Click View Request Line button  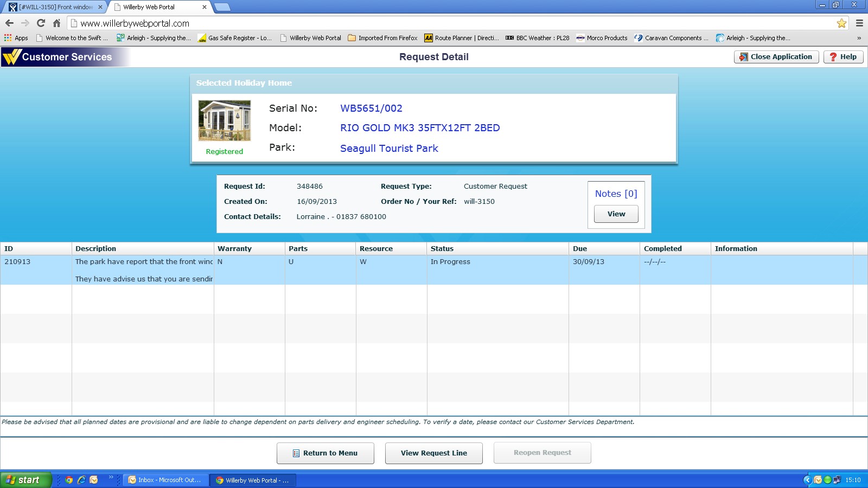433,453
